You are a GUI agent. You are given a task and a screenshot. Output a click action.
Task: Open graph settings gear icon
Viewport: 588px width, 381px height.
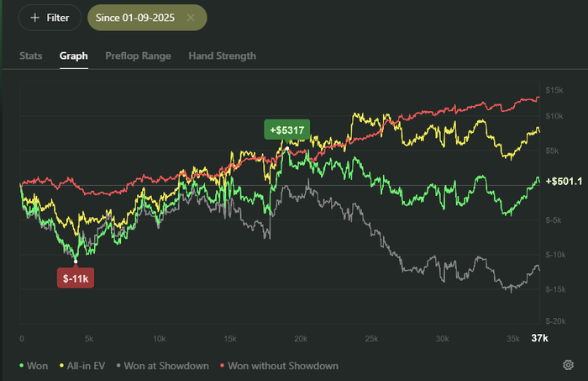click(569, 365)
